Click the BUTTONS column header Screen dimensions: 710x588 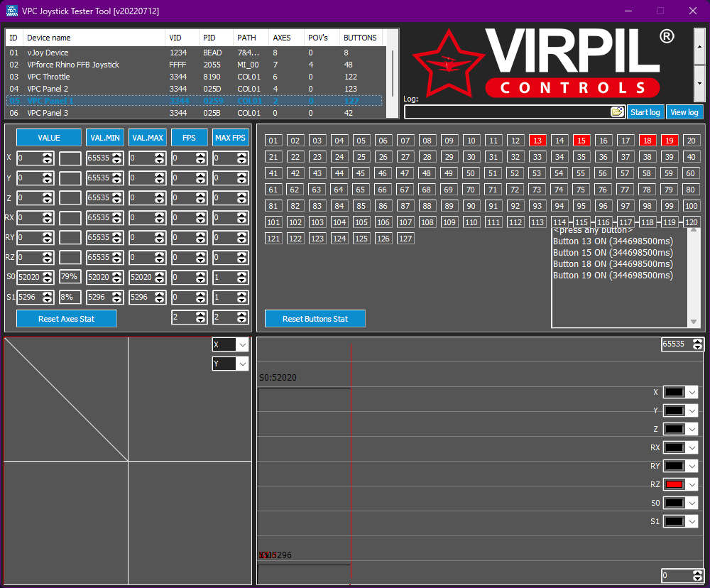point(361,38)
